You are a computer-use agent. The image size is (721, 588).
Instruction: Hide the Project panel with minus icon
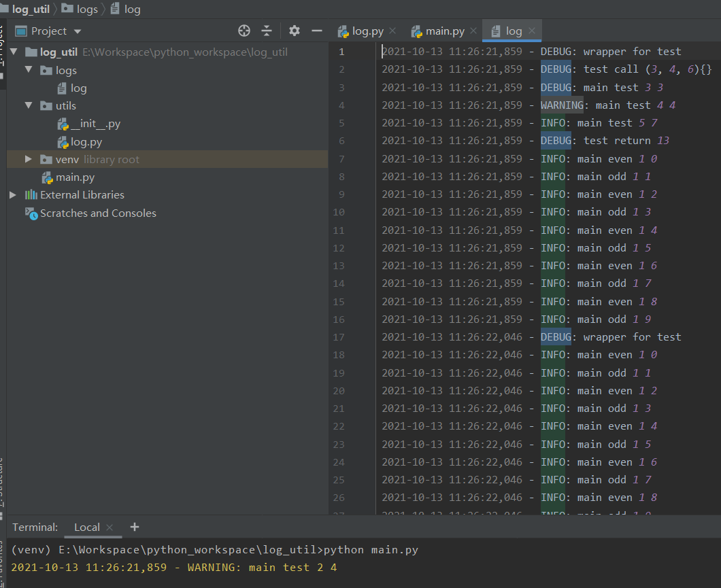317,31
